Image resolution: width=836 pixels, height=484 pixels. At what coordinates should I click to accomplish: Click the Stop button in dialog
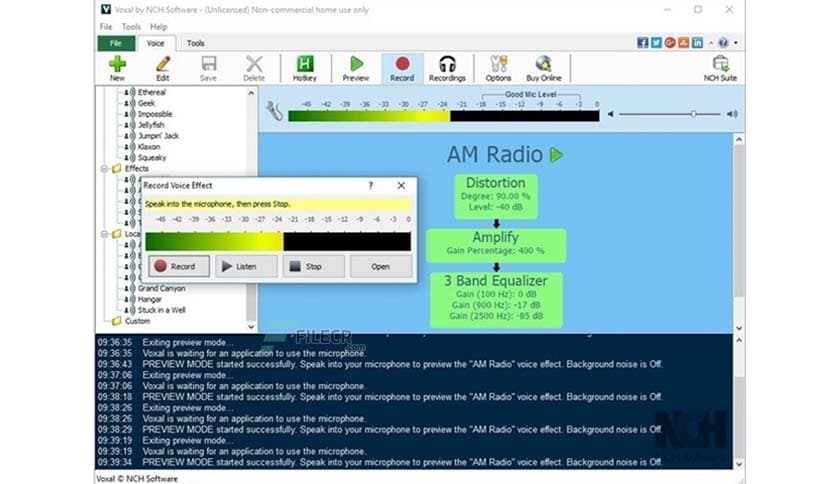click(x=314, y=266)
